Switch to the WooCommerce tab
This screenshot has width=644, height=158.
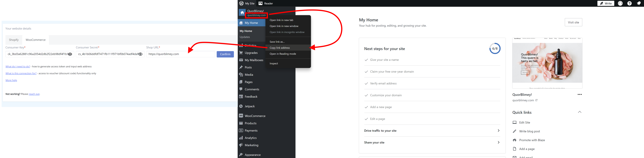click(x=36, y=40)
